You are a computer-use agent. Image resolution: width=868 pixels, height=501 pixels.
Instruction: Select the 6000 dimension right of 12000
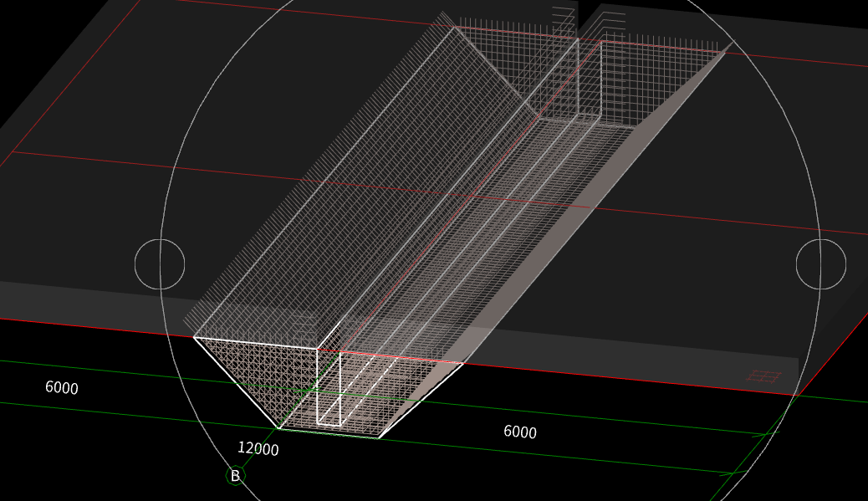pos(520,432)
